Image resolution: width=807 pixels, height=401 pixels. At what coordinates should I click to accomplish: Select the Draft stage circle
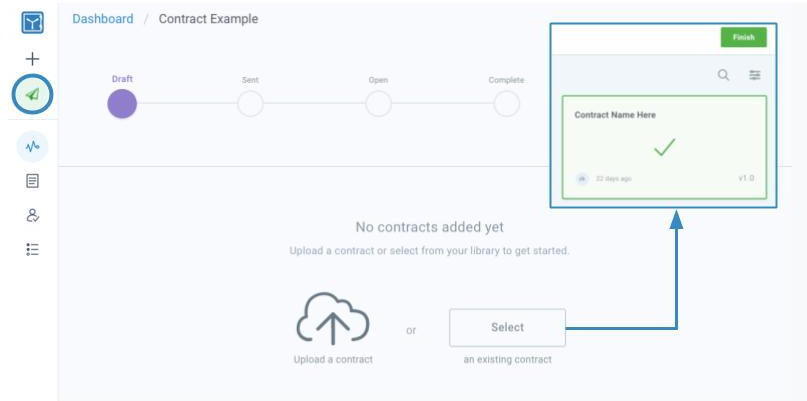pos(122,103)
